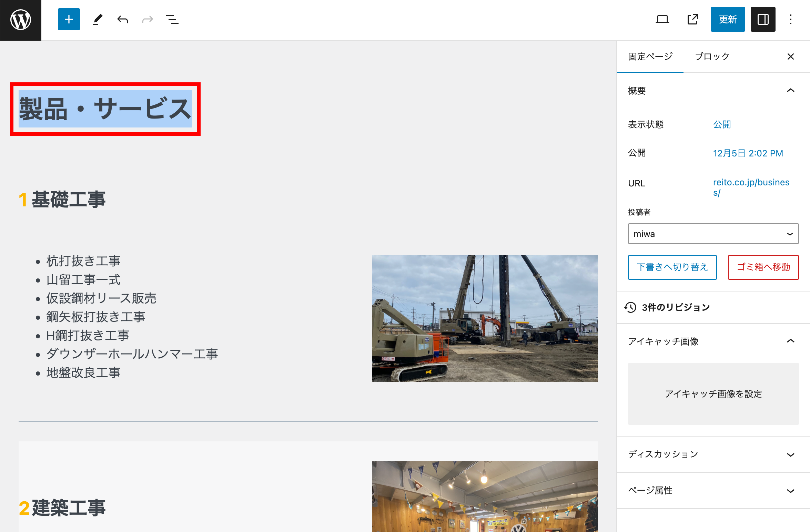Click the Redo arrow

coord(148,19)
